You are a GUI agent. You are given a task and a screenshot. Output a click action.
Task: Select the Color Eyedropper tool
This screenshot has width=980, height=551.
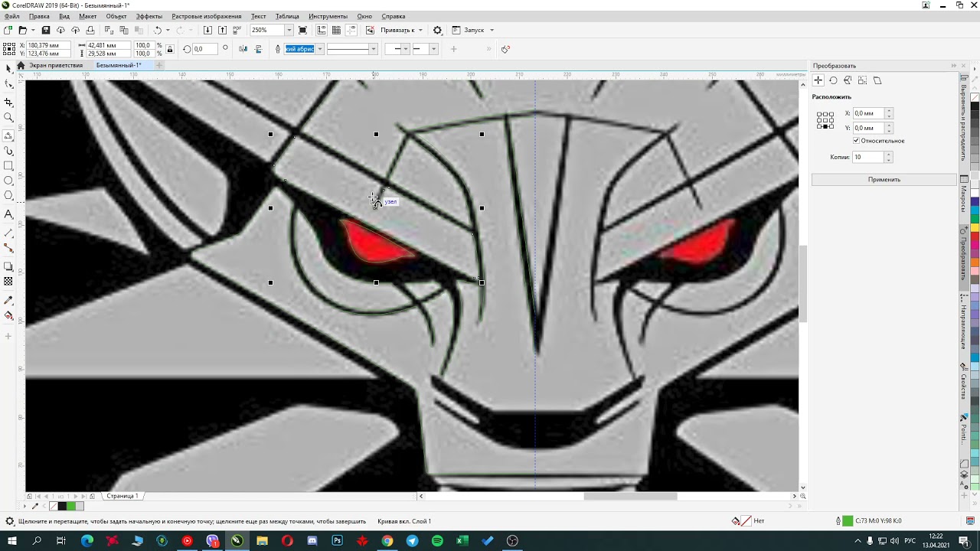tap(8, 300)
